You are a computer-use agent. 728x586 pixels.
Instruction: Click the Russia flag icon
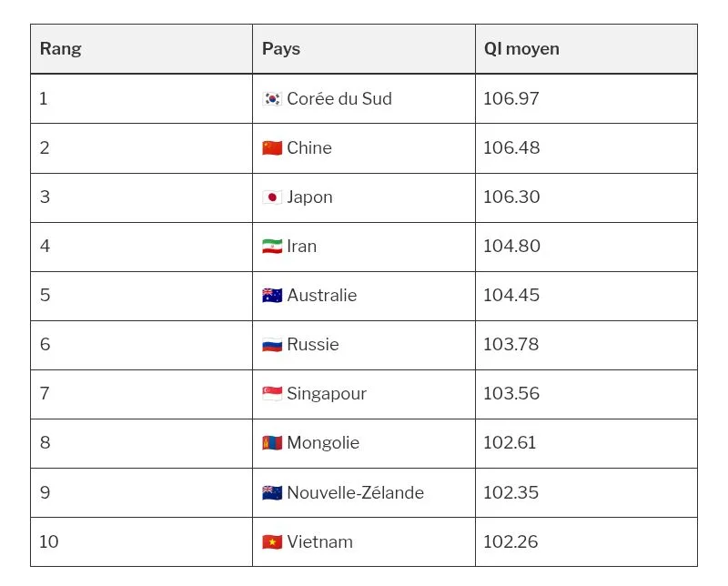[272, 345]
